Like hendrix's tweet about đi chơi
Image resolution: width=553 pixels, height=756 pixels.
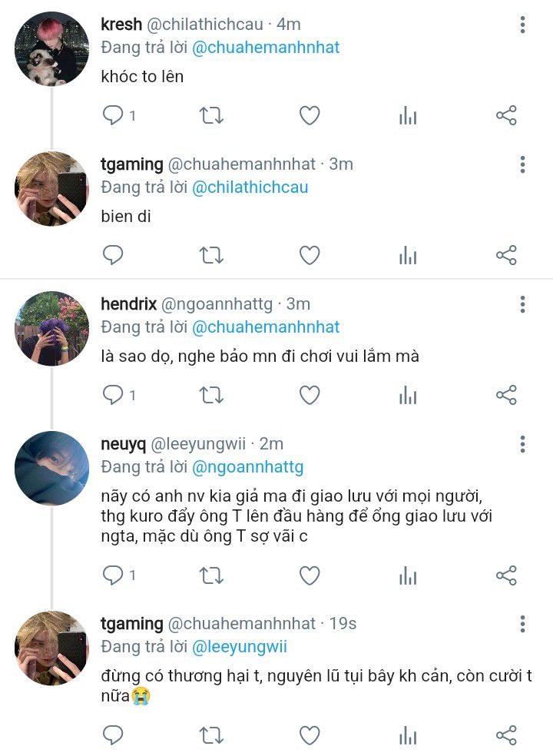[x=310, y=395]
